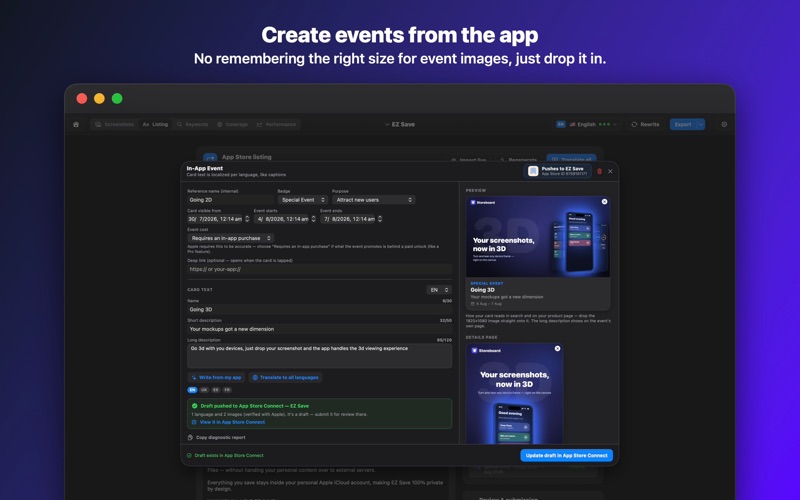800x500 pixels.
Task: Select the ES language chip
Action: tap(216, 390)
